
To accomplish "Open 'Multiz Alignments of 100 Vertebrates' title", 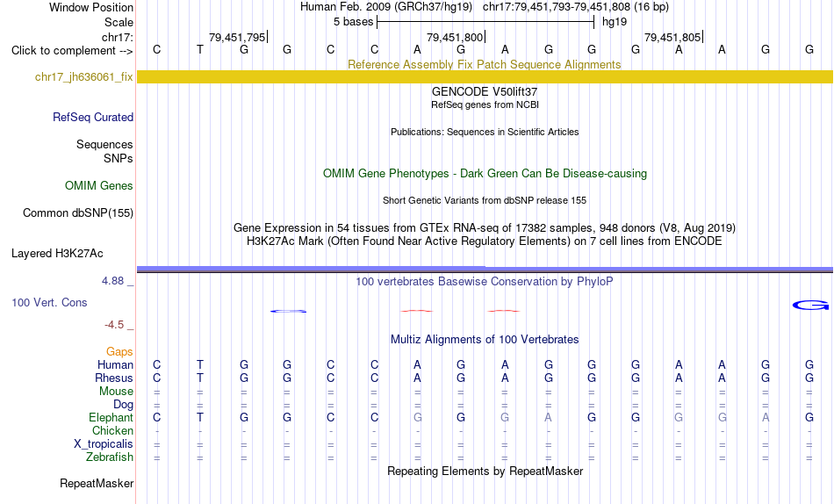I will (x=485, y=340).
